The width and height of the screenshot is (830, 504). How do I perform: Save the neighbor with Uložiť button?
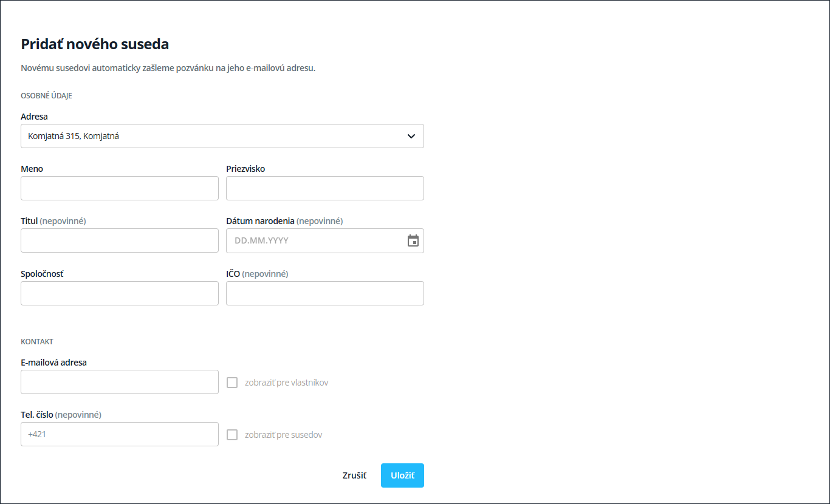coord(402,475)
